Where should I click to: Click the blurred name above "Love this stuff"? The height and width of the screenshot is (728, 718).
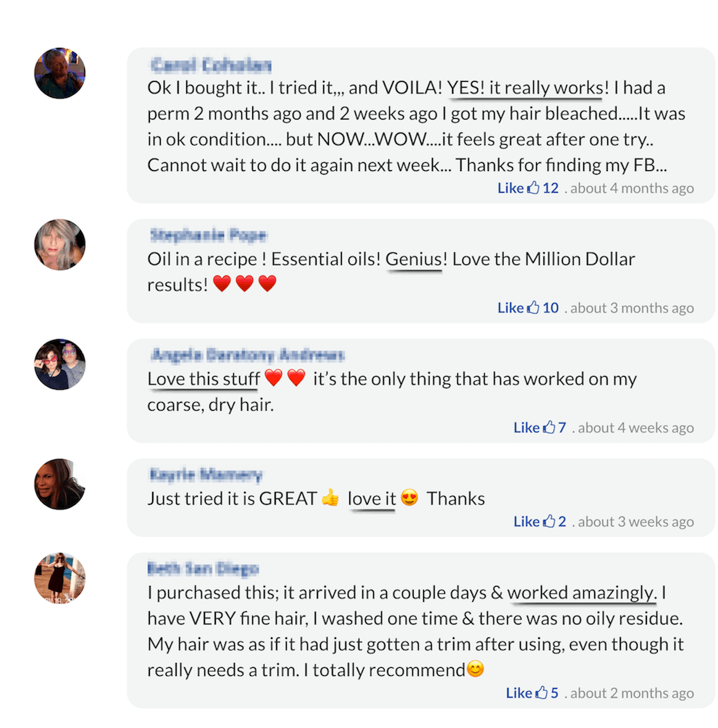pos(246,355)
